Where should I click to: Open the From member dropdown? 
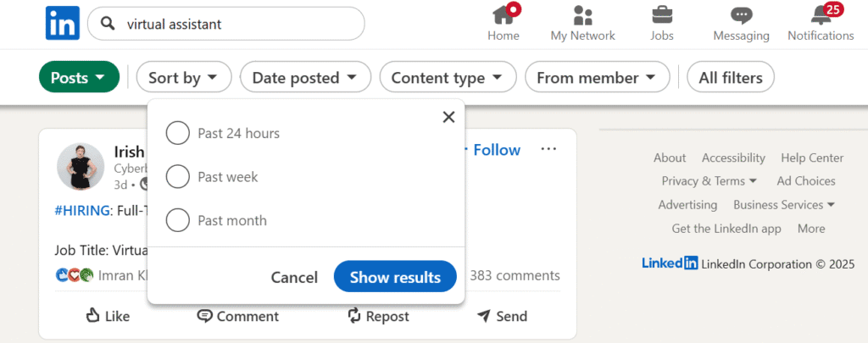(x=597, y=77)
